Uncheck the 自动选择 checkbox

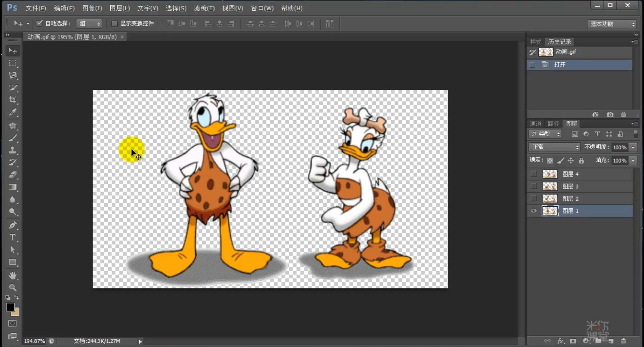click(39, 23)
